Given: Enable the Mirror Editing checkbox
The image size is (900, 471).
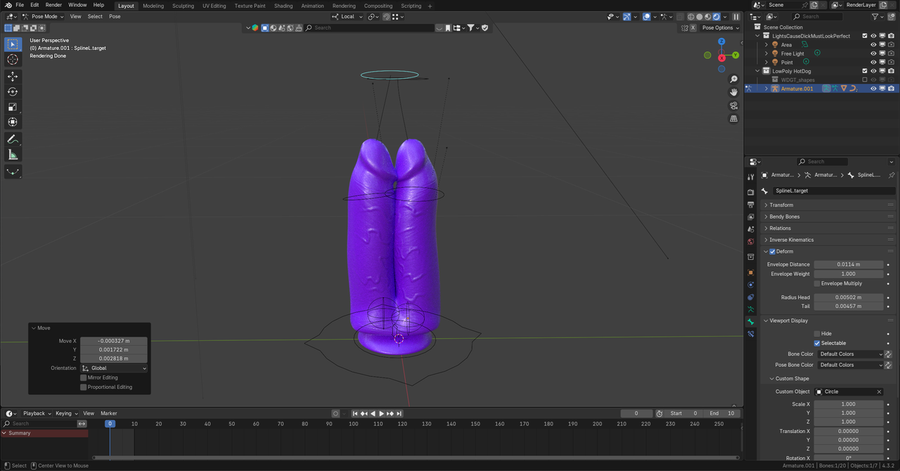Looking at the screenshot, I should pyautogui.click(x=84, y=378).
